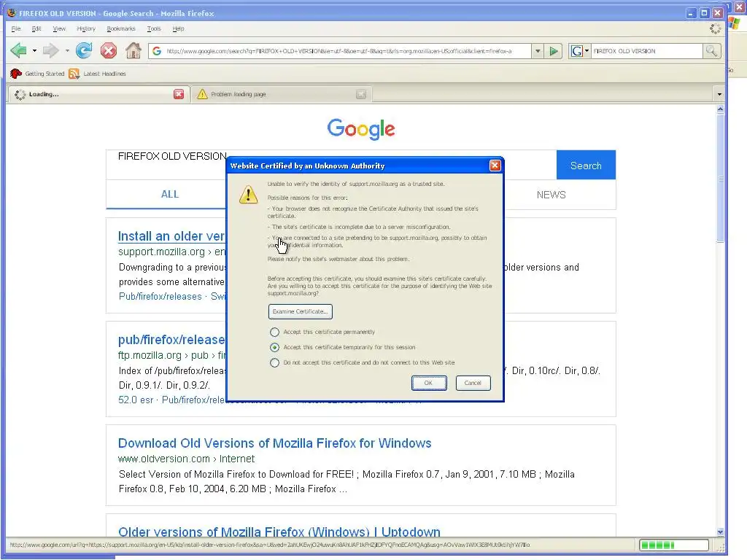
Task: Click the Google site icon in address bar
Action: click(x=157, y=51)
